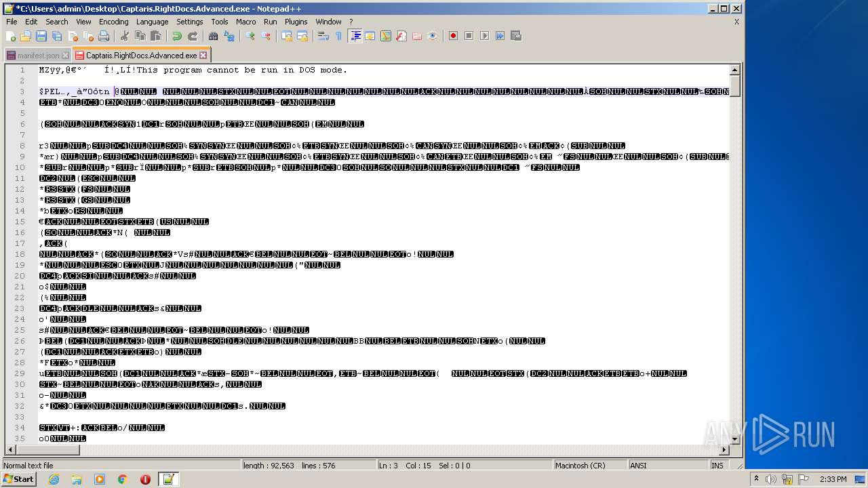Toggle synchronize horizontal scrolling
This screenshot has width=868, height=488.
pyautogui.click(x=302, y=36)
